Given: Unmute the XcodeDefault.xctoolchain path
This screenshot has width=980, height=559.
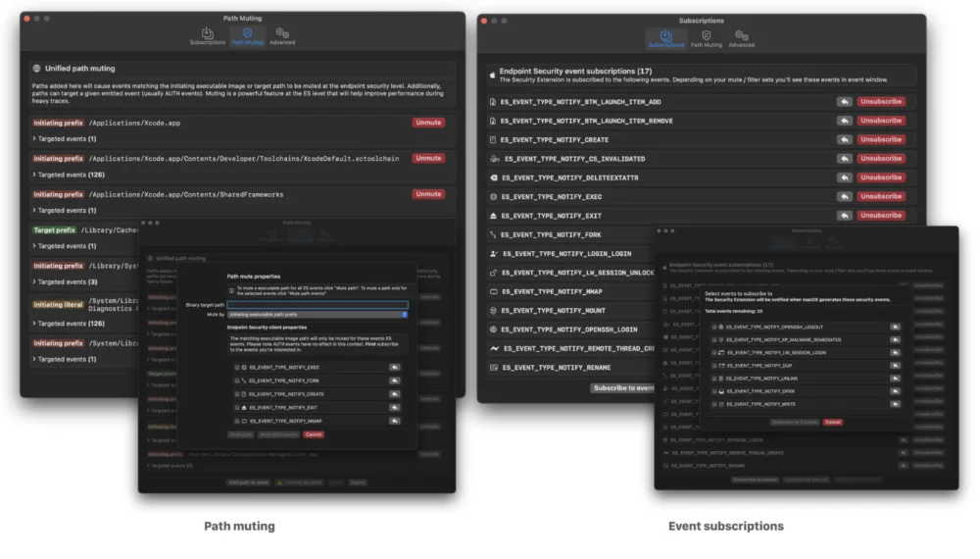Looking at the screenshot, I should pos(428,158).
